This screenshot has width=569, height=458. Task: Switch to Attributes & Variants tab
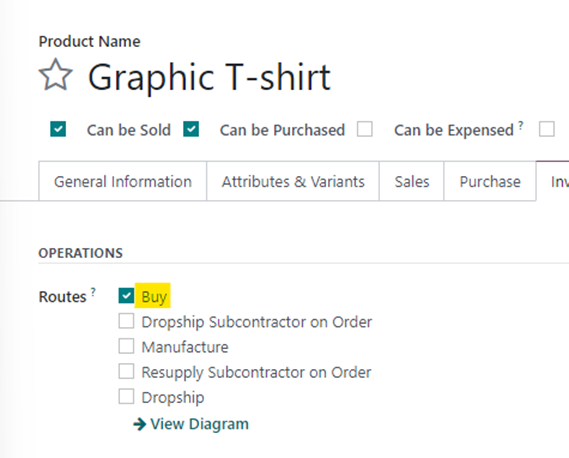click(x=293, y=181)
